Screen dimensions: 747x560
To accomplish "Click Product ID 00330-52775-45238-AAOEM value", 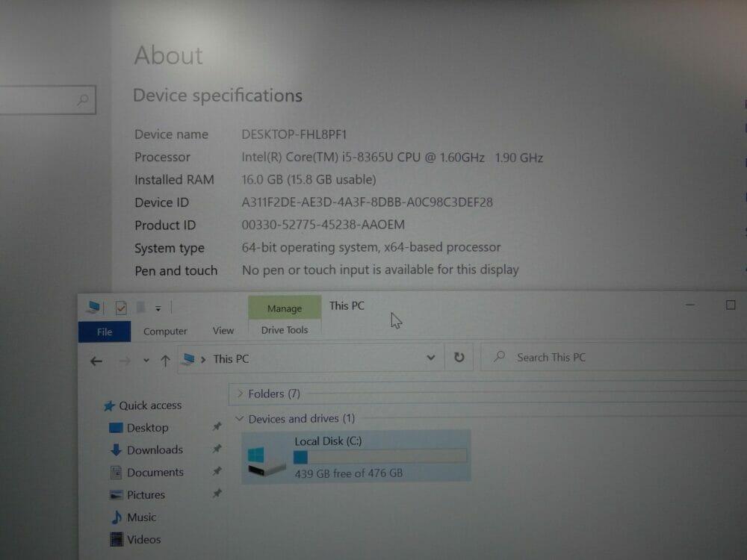I will pos(323,225).
